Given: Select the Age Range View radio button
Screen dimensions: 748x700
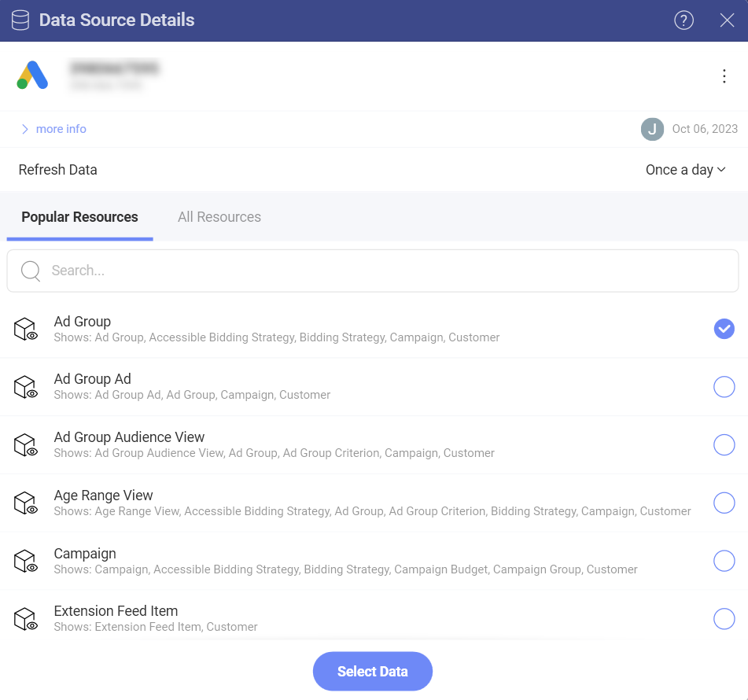Looking at the screenshot, I should pyautogui.click(x=724, y=503).
